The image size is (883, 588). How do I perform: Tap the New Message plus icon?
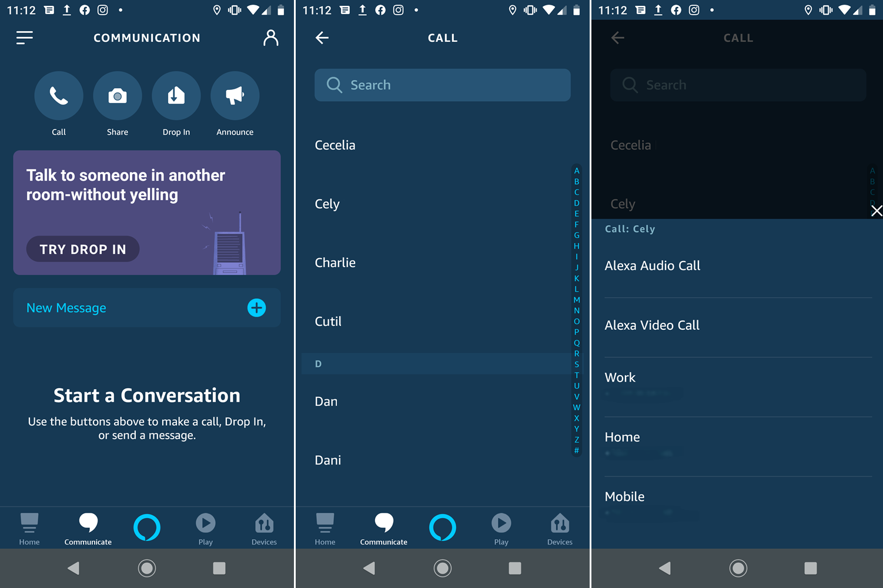tap(256, 308)
